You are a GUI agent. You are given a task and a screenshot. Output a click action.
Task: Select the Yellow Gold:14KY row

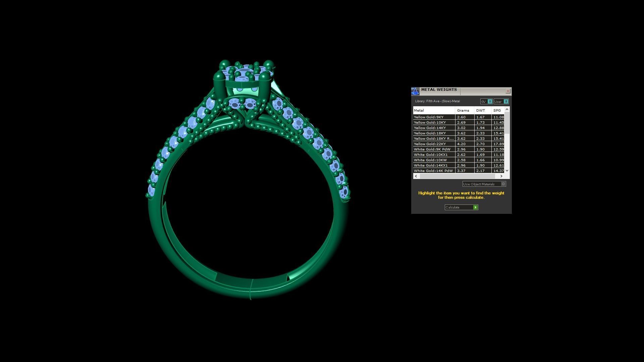click(459, 128)
